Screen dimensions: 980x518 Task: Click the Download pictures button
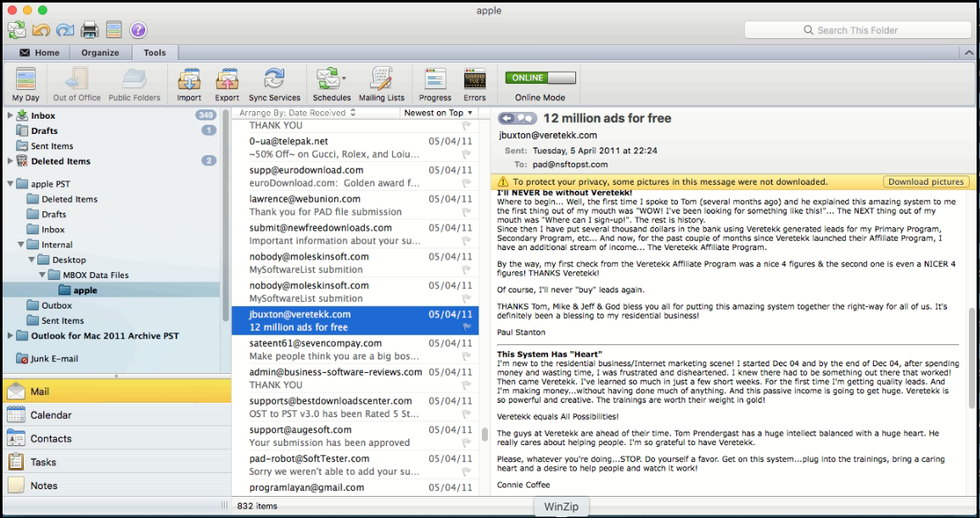pos(927,181)
